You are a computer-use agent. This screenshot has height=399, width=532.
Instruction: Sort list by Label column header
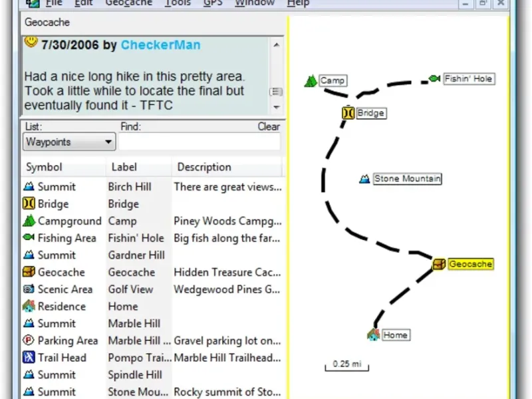click(138, 167)
